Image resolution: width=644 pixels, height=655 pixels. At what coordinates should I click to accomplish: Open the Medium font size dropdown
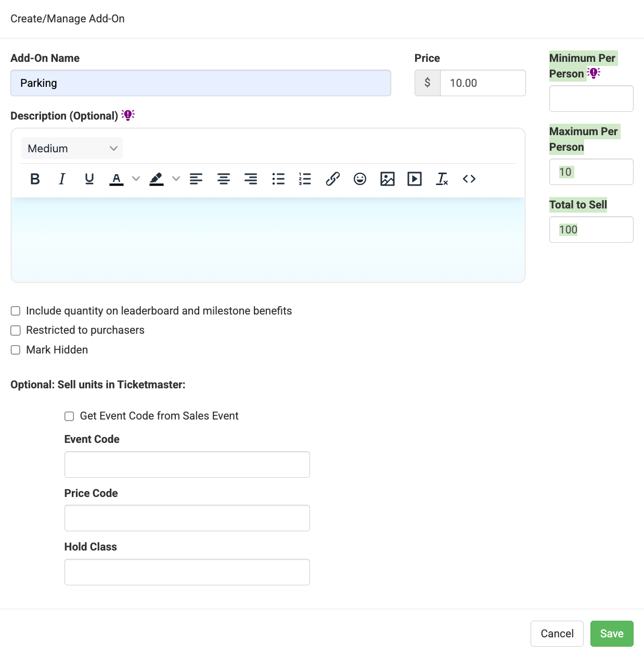point(72,149)
